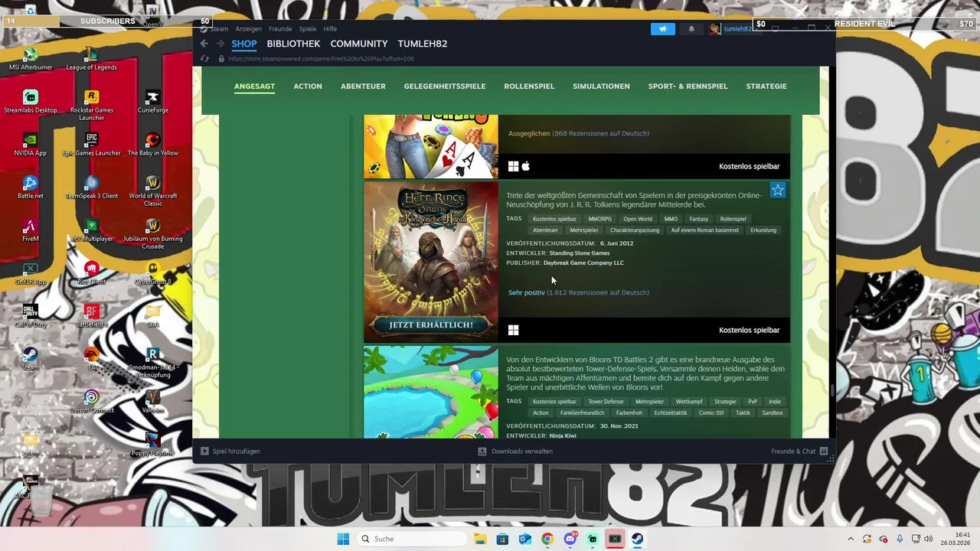Open TUMLEH82 profile section

tap(423, 44)
